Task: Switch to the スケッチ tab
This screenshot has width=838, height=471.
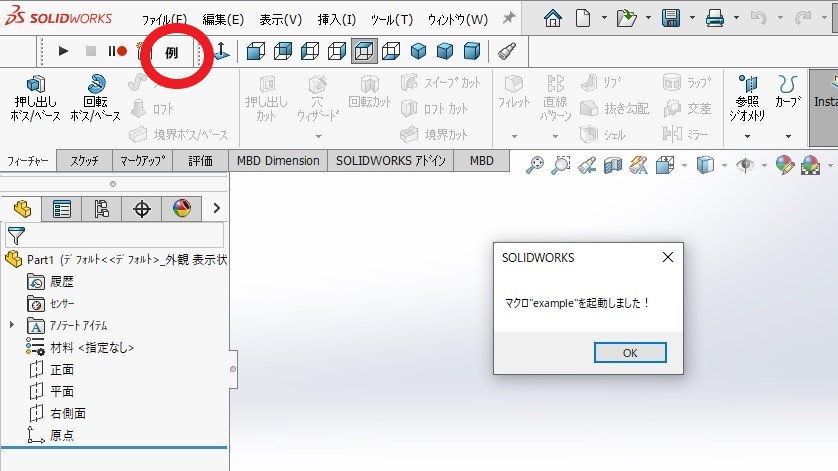Action: tap(84, 160)
